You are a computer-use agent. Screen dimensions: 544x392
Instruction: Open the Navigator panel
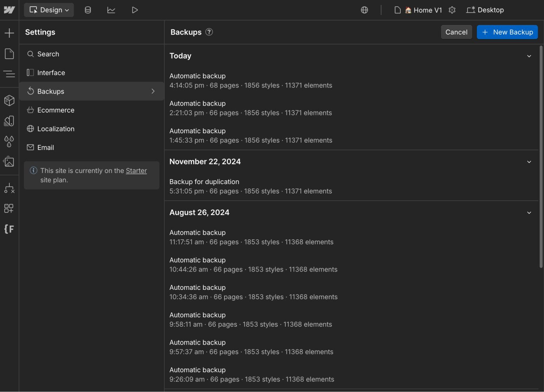point(9,74)
